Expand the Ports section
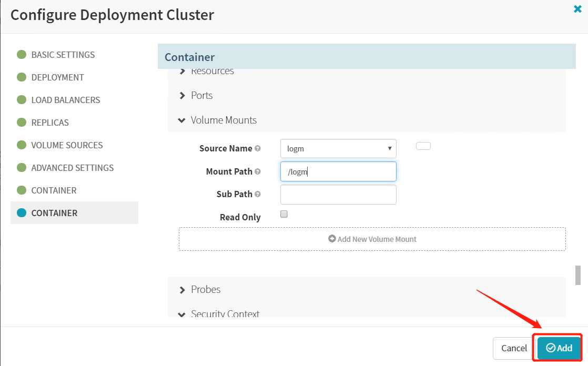 (201, 95)
